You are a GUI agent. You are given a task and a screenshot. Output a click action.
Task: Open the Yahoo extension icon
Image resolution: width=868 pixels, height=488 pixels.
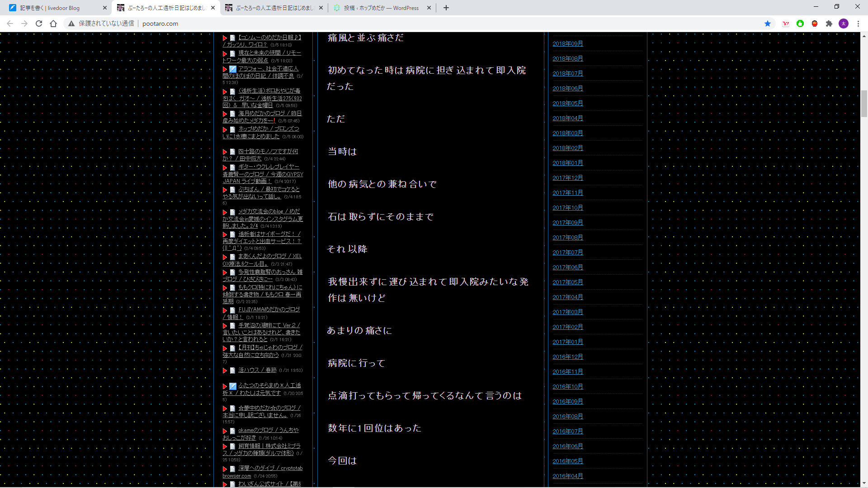(786, 23)
